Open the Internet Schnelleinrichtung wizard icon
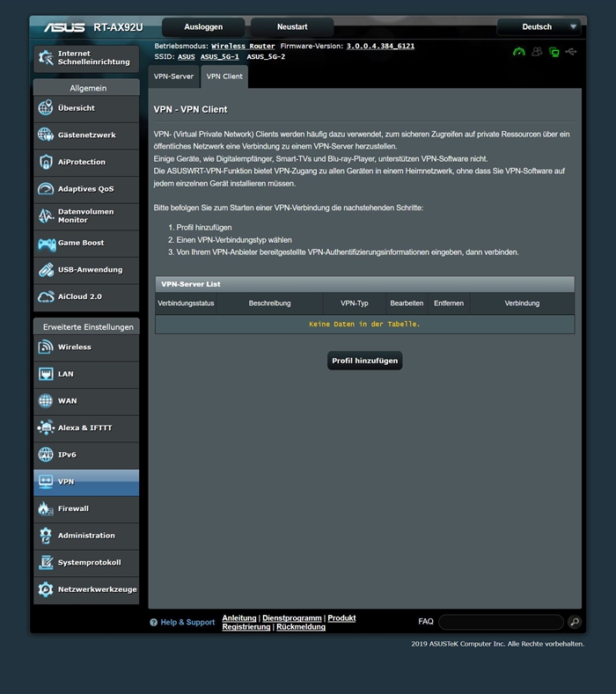The height and width of the screenshot is (694, 616). pyautogui.click(x=46, y=57)
